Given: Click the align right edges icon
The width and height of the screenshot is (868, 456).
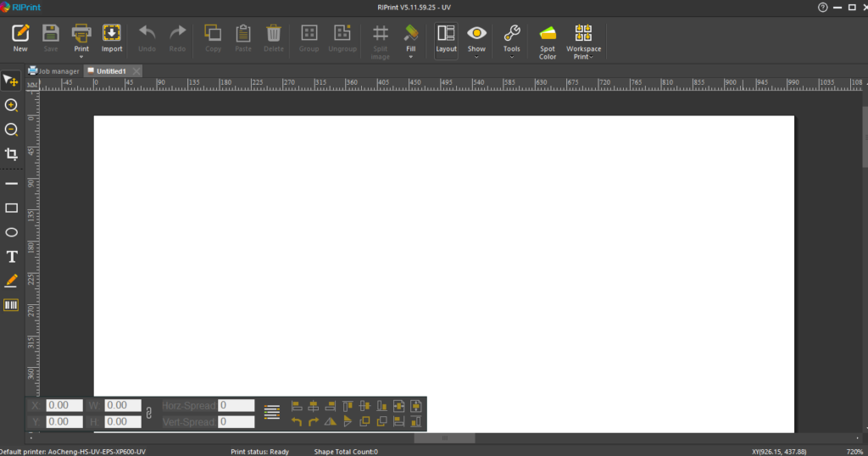Looking at the screenshot, I should 331,406.
